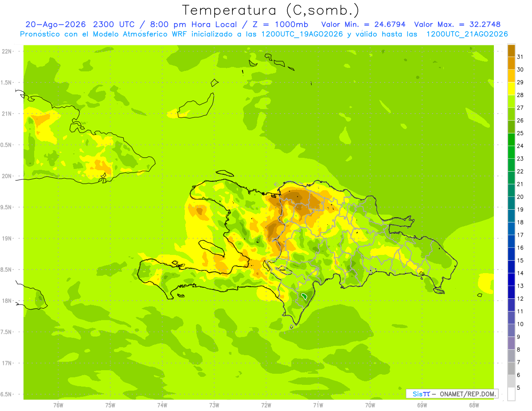Click the "9.5N" latitude tick label
532x411 pixels.
point(7,207)
